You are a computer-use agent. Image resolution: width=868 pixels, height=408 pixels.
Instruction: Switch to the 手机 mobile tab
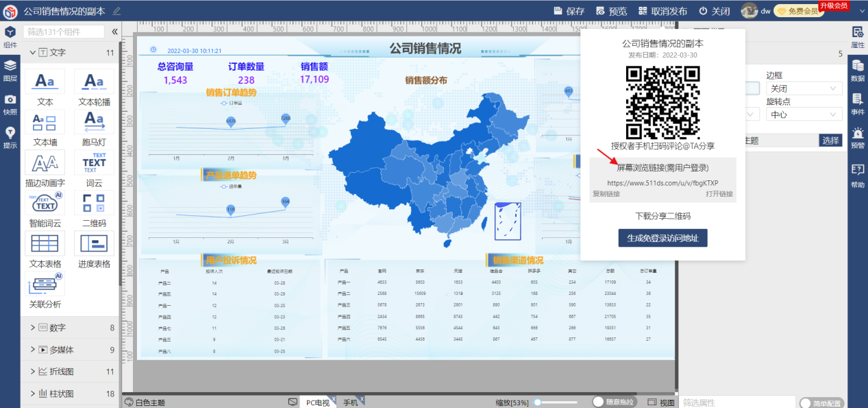click(x=351, y=403)
